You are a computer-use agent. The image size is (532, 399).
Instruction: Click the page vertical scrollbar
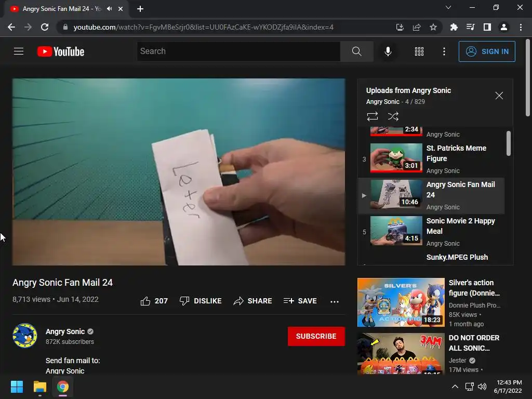pyautogui.click(x=528, y=78)
